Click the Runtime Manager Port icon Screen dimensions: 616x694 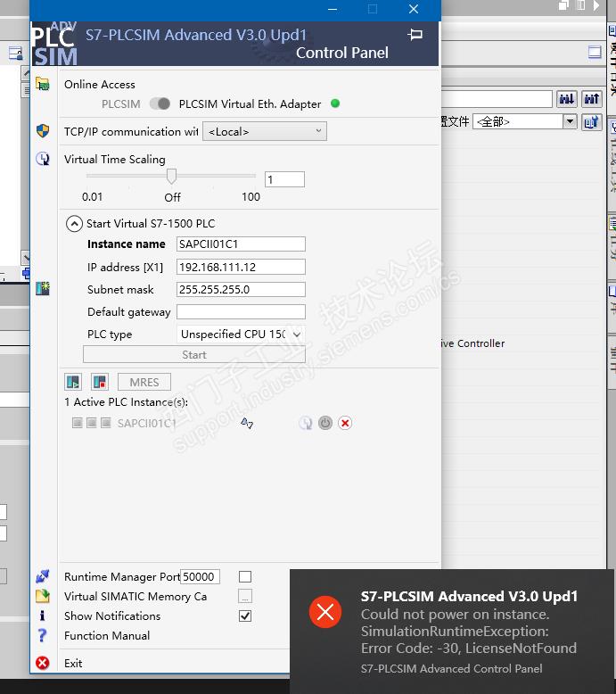pos(43,576)
